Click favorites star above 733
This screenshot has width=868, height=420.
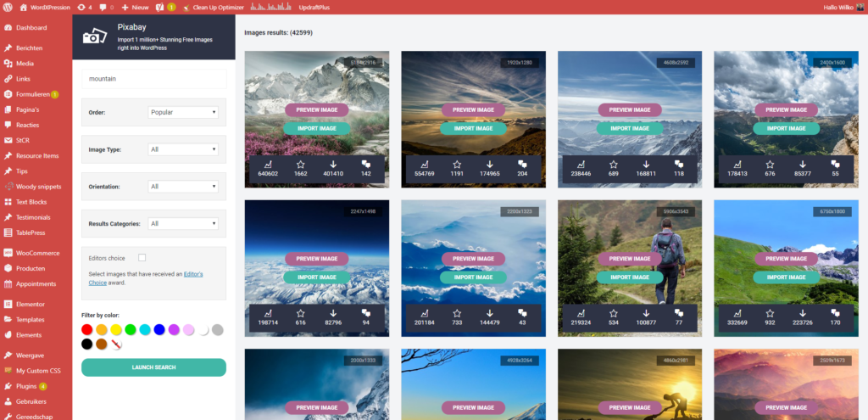pyautogui.click(x=457, y=314)
